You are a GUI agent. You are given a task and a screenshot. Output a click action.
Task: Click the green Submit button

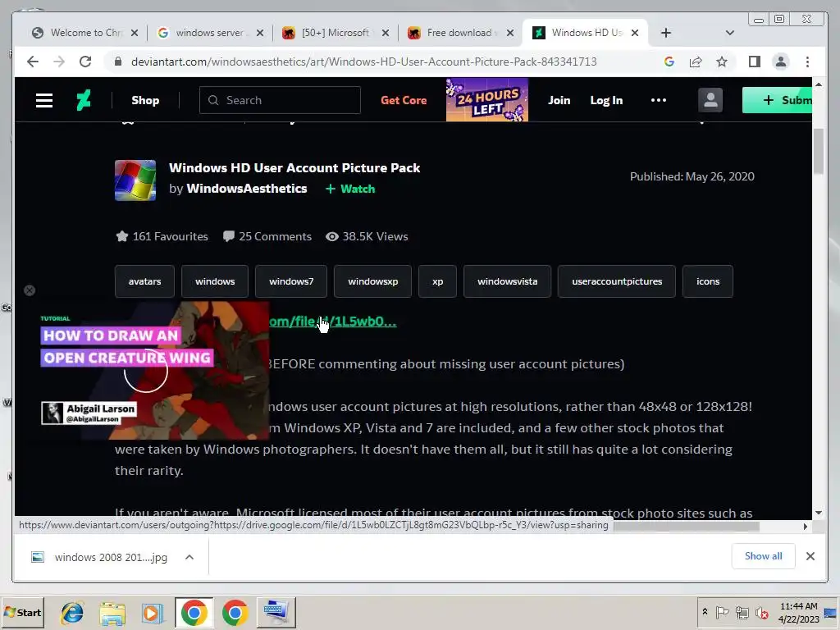(x=778, y=100)
